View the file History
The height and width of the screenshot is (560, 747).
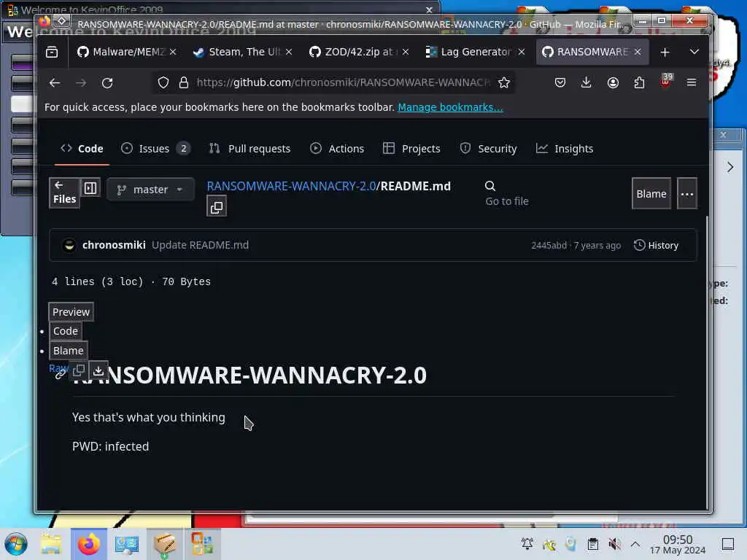(656, 245)
